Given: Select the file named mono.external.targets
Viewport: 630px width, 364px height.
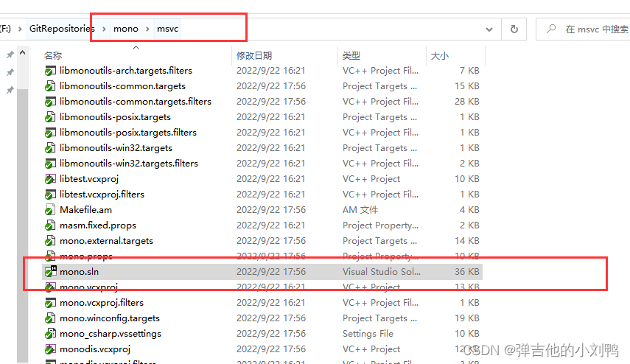Looking at the screenshot, I should [x=106, y=241].
